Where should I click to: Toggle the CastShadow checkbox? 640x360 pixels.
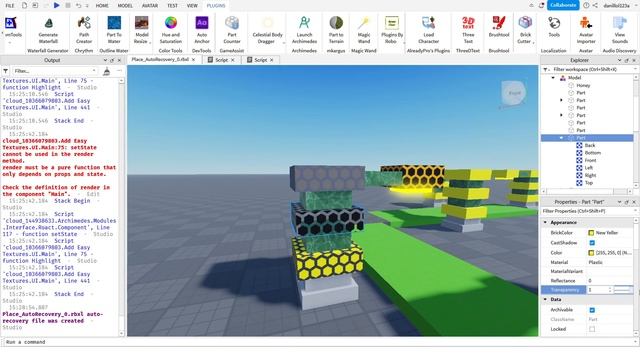(592, 242)
